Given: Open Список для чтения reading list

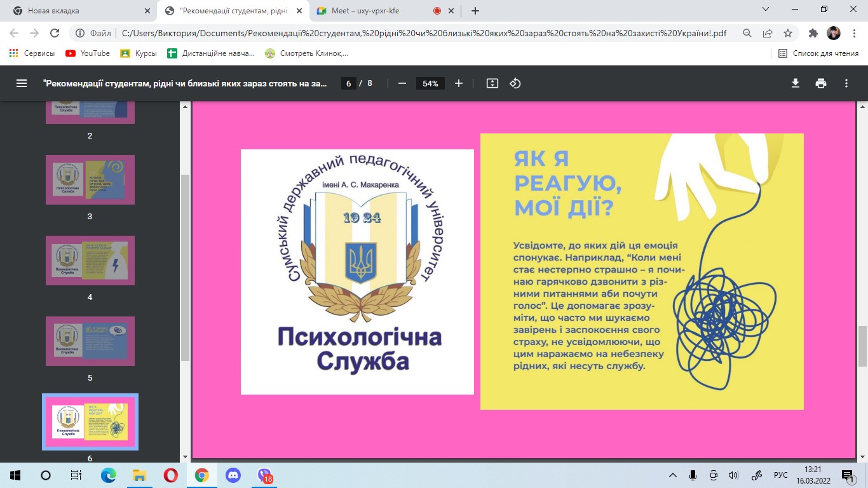Looking at the screenshot, I should click(x=818, y=53).
